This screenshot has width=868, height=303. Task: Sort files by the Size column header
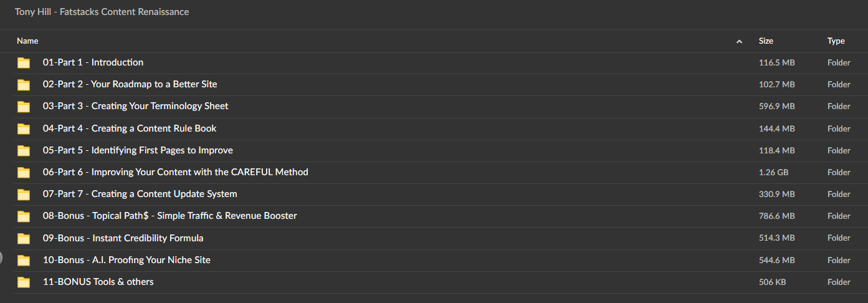(766, 41)
